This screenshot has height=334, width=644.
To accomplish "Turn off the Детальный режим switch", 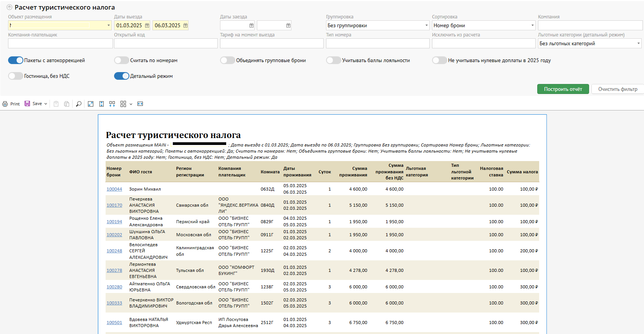I will tap(121, 76).
